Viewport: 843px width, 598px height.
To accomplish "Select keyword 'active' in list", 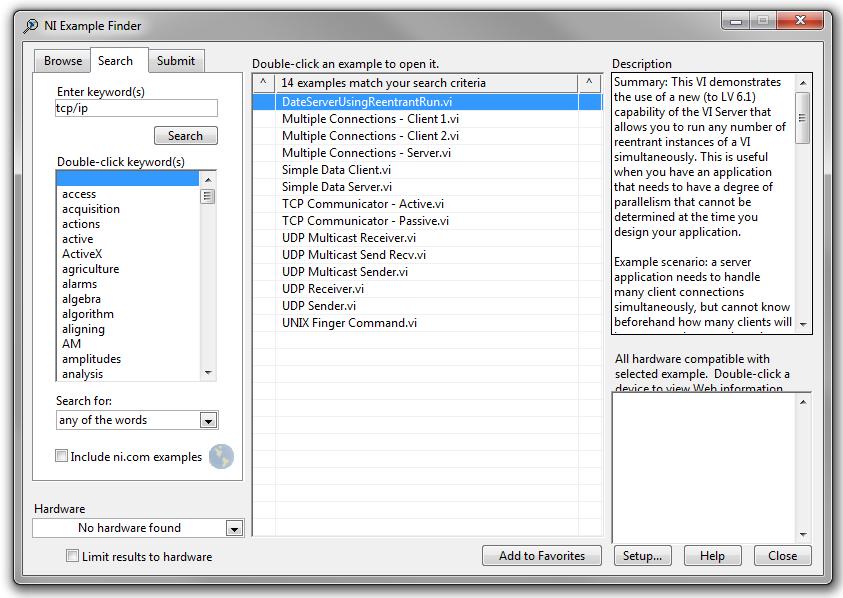I will click(x=128, y=239).
